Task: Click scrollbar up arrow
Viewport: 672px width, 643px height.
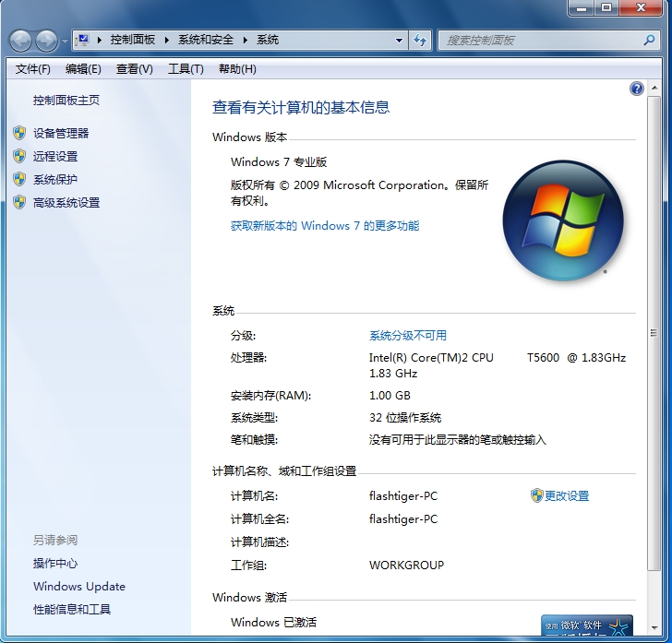Action: coord(654,88)
